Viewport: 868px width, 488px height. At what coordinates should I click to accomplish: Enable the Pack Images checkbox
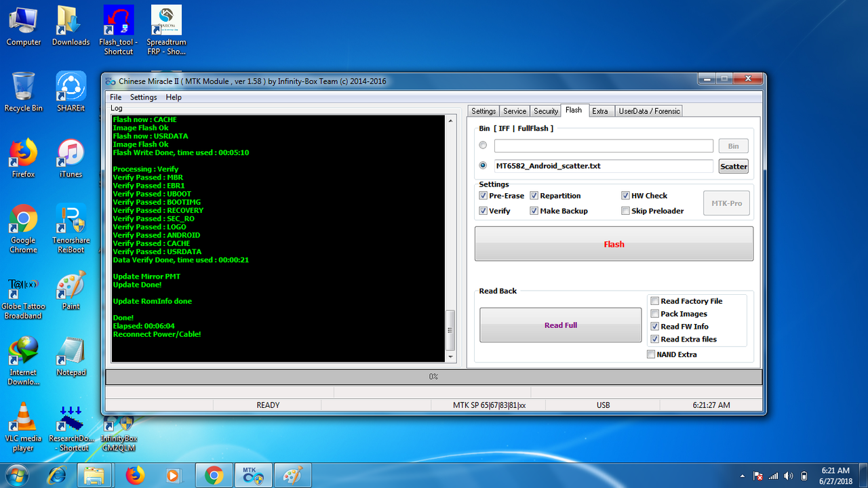[654, 314]
